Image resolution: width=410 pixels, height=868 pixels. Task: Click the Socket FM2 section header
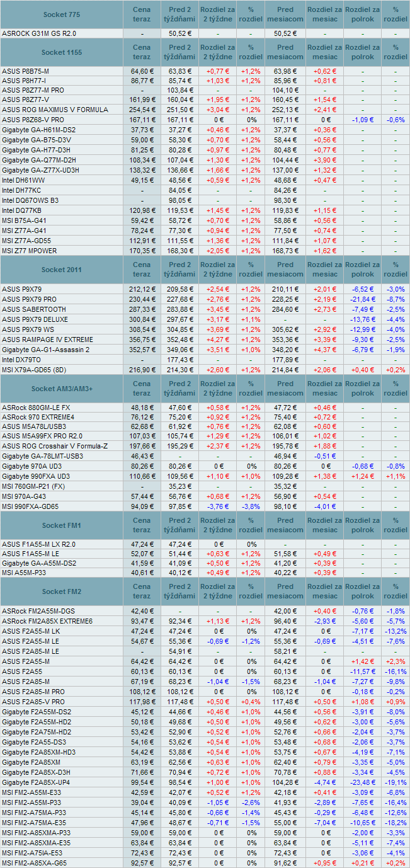[62, 591]
